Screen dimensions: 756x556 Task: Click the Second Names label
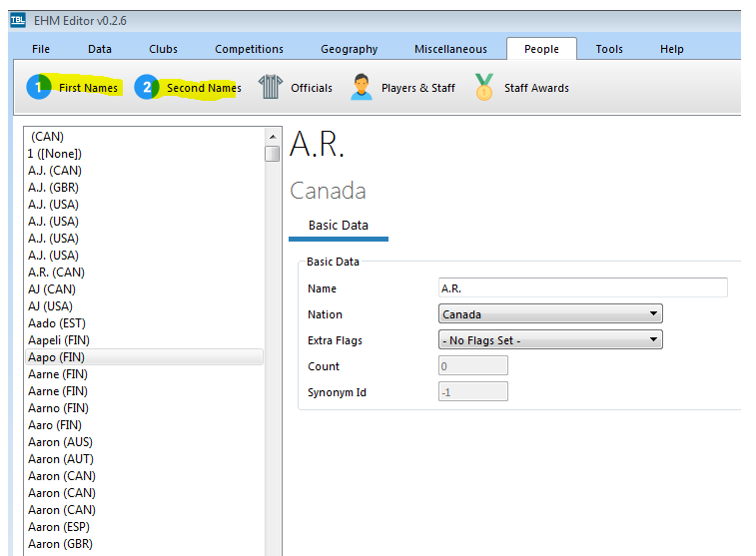[204, 88]
